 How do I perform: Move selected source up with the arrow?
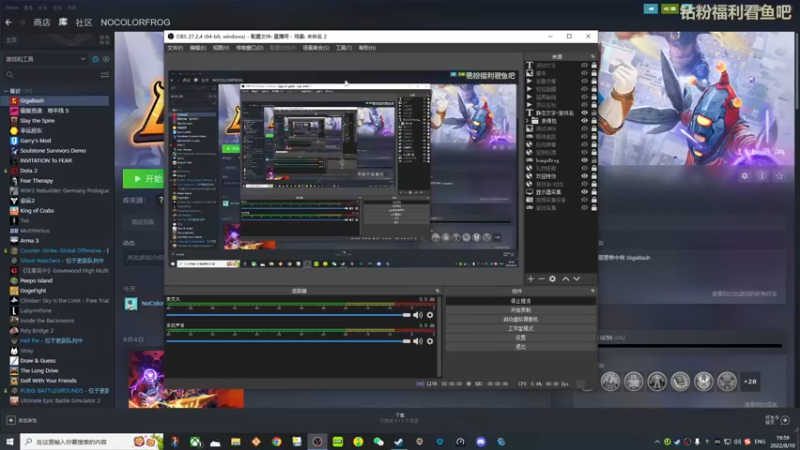point(565,279)
